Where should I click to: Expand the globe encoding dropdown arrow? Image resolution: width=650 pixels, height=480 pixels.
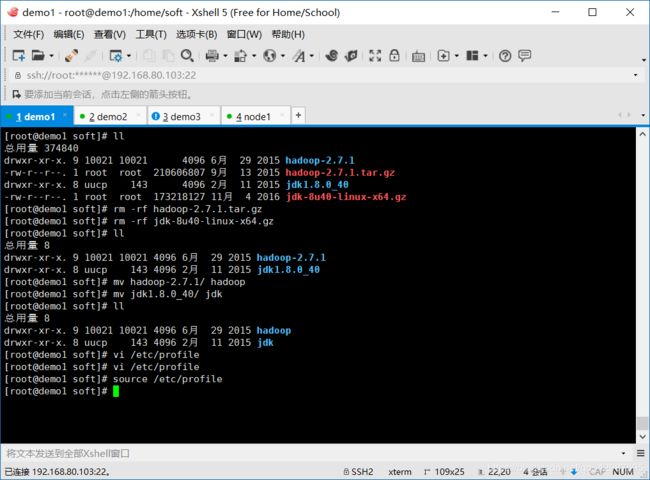point(283,56)
